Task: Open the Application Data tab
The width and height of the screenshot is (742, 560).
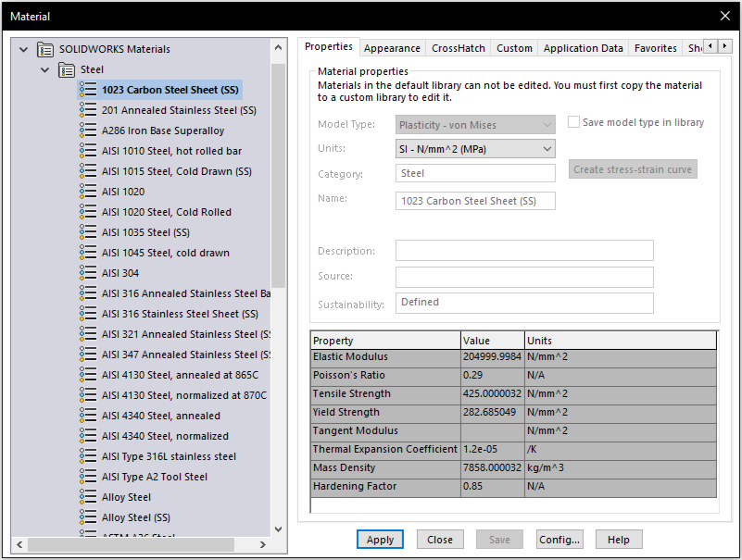Action: 583,48
